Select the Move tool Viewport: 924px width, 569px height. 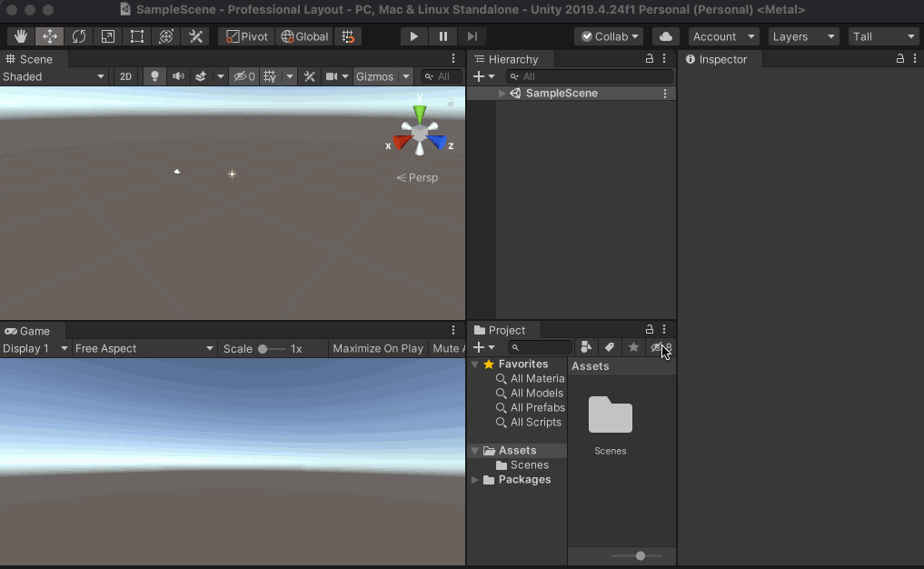(x=49, y=36)
